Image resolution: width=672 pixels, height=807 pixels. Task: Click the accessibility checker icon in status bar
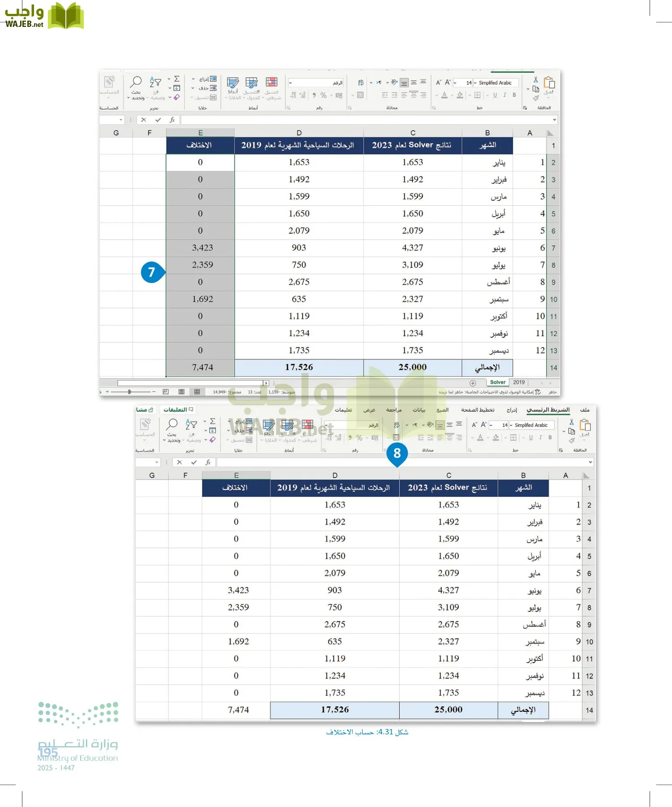538,392
